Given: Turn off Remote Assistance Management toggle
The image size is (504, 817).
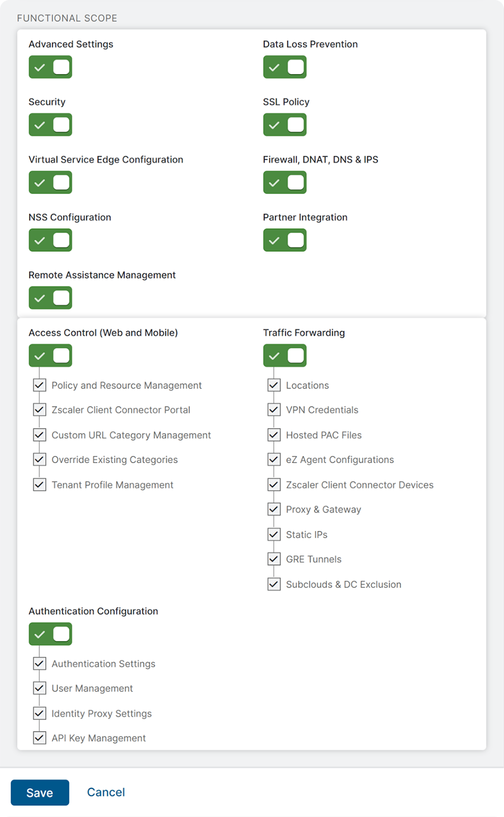Looking at the screenshot, I should (x=50, y=298).
